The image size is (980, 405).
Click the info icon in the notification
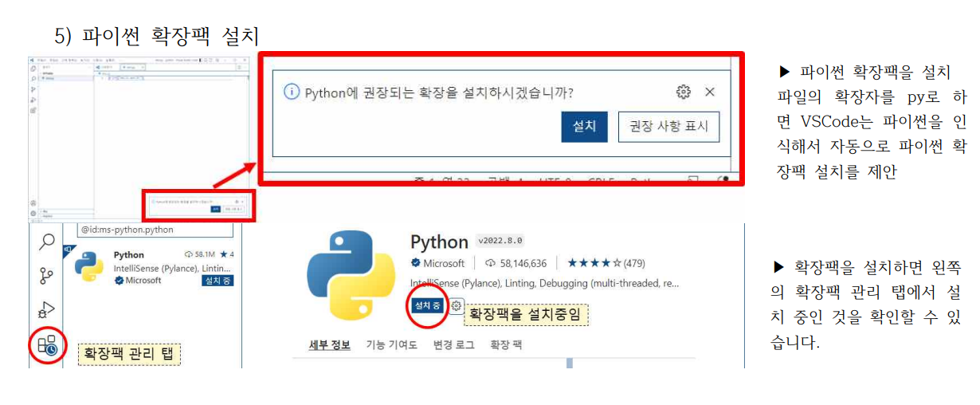292,92
